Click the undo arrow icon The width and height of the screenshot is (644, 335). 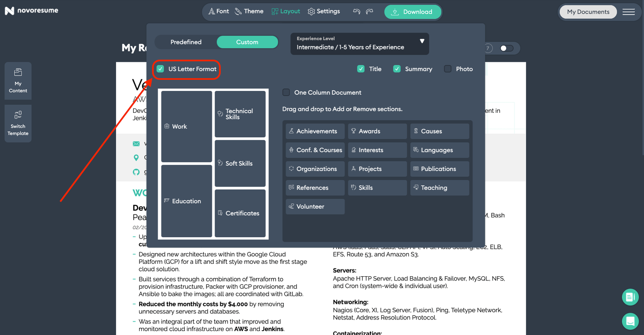(x=356, y=12)
